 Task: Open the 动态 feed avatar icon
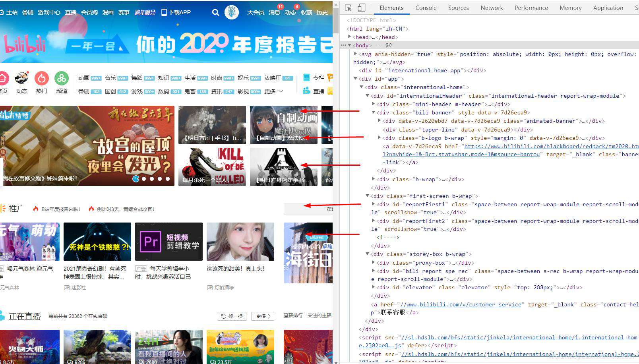(21, 78)
